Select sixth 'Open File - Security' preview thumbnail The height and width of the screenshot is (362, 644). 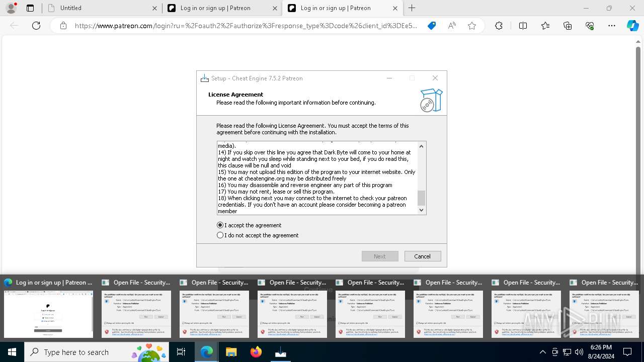526,309
